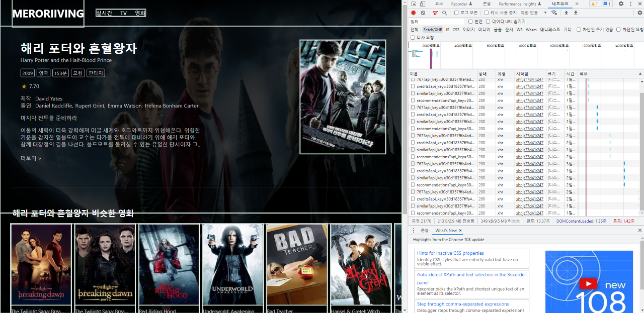Image resolution: width=644 pixels, height=313 pixels.
Task: Toggle the red filter funnel icon
Action: (x=435, y=13)
